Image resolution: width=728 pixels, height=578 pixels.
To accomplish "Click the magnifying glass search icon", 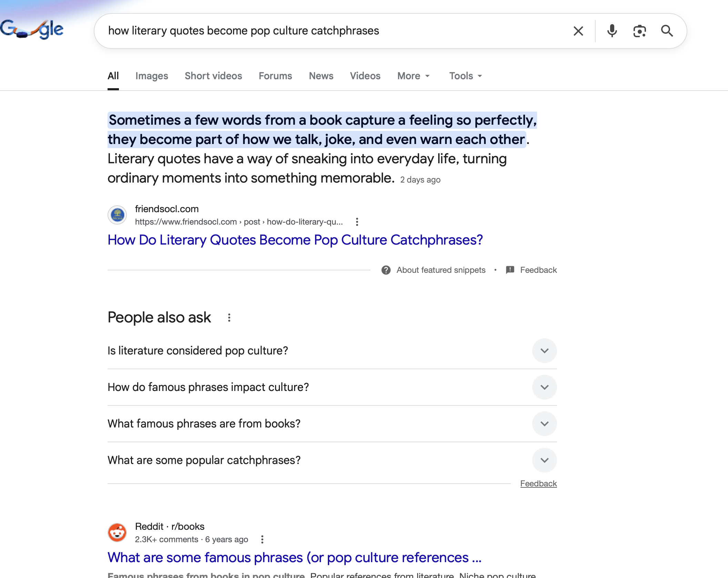I will tap(667, 31).
